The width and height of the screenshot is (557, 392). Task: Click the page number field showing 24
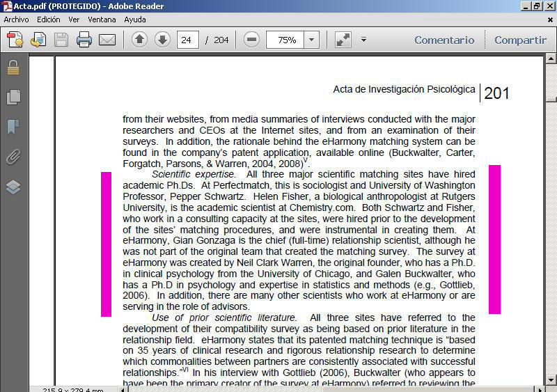[187, 40]
